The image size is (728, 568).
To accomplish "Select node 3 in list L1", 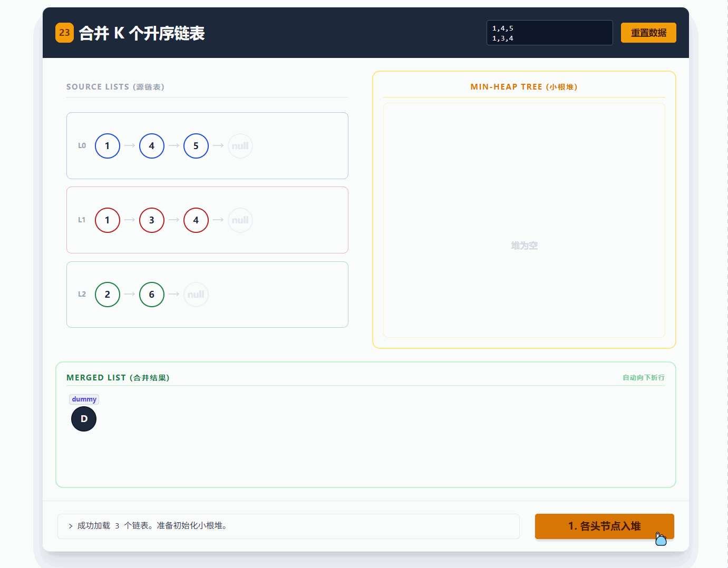I will 152,220.
